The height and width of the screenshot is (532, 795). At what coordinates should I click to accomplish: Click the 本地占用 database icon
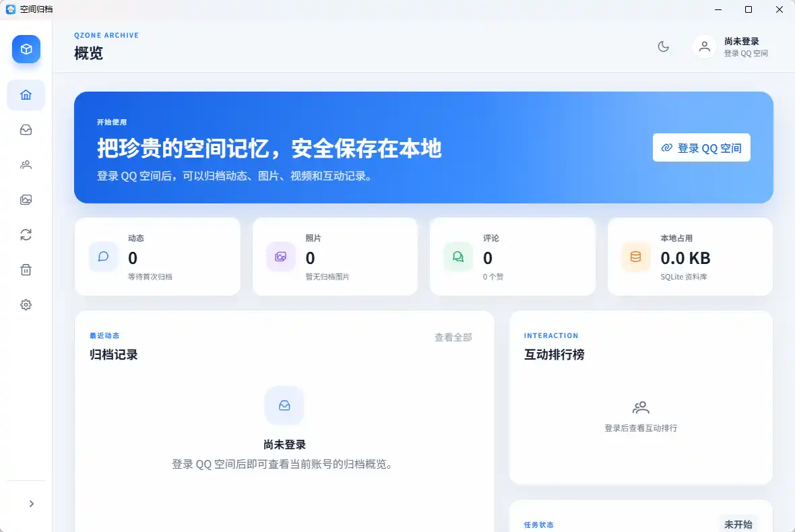tap(636, 257)
